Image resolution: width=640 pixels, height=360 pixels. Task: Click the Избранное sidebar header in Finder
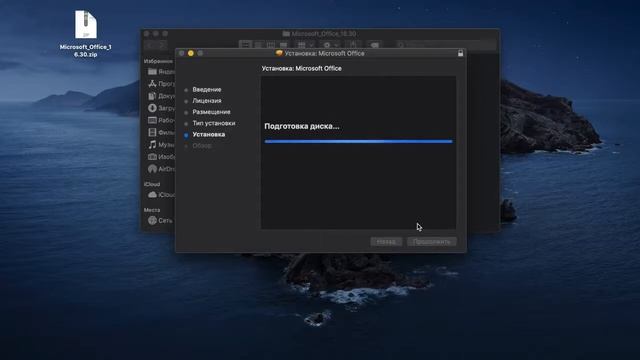[x=158, y=61]
